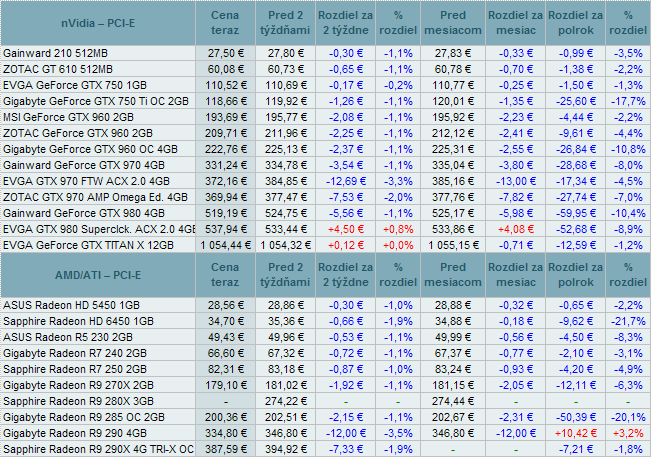Click the -10,8% half-year percentage

point(628,149)
